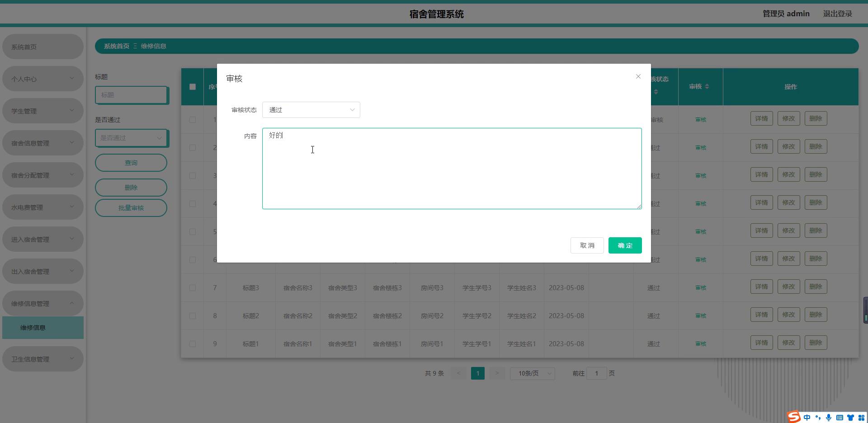Click 修改 for row 2
The width and height of the screenshot is (868, 423).
tap(789, 146)
